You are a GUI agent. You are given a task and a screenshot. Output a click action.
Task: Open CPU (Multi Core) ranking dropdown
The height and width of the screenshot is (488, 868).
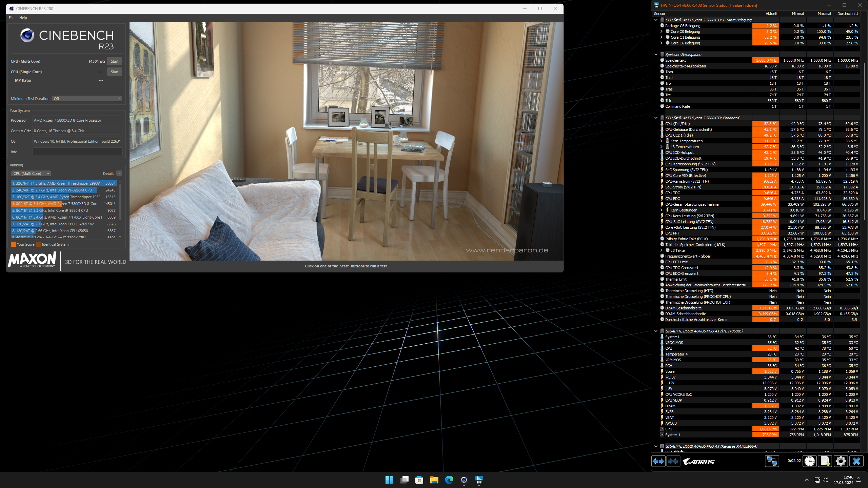pos(31,174)
